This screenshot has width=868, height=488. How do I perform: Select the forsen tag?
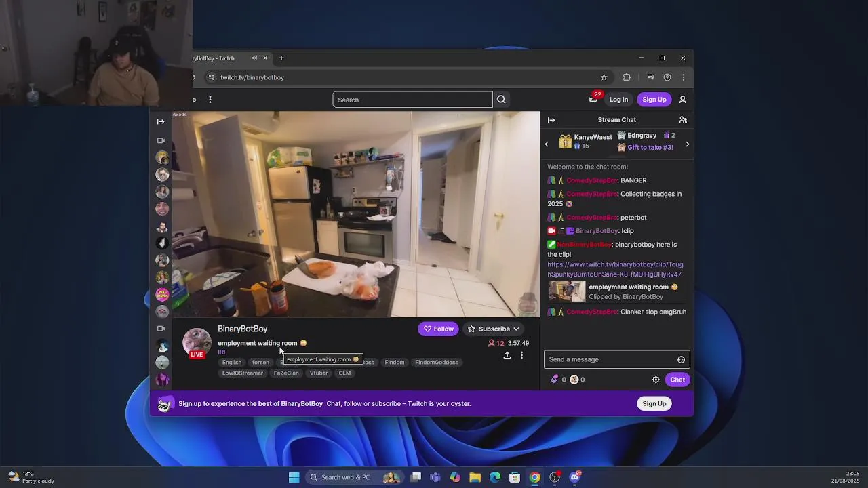click(261, 363)
